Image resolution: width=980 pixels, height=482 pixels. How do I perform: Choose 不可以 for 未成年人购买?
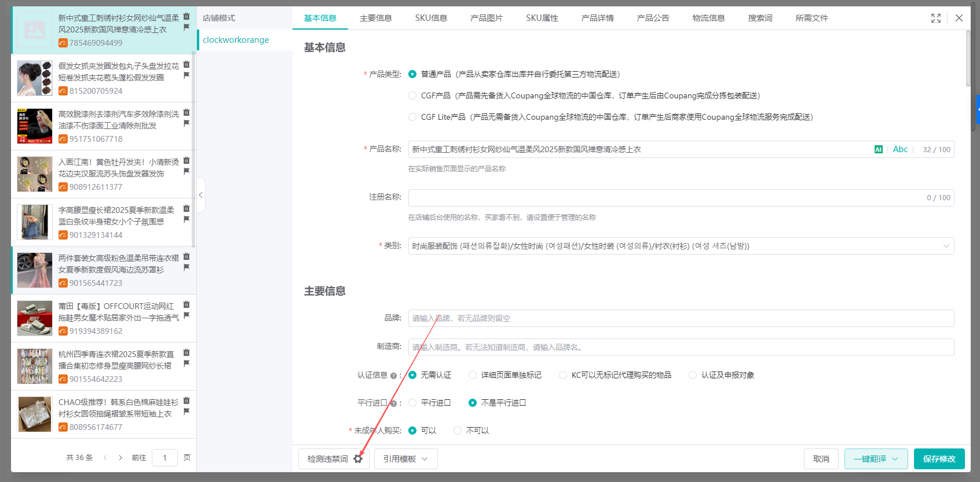tap(458, 431)
